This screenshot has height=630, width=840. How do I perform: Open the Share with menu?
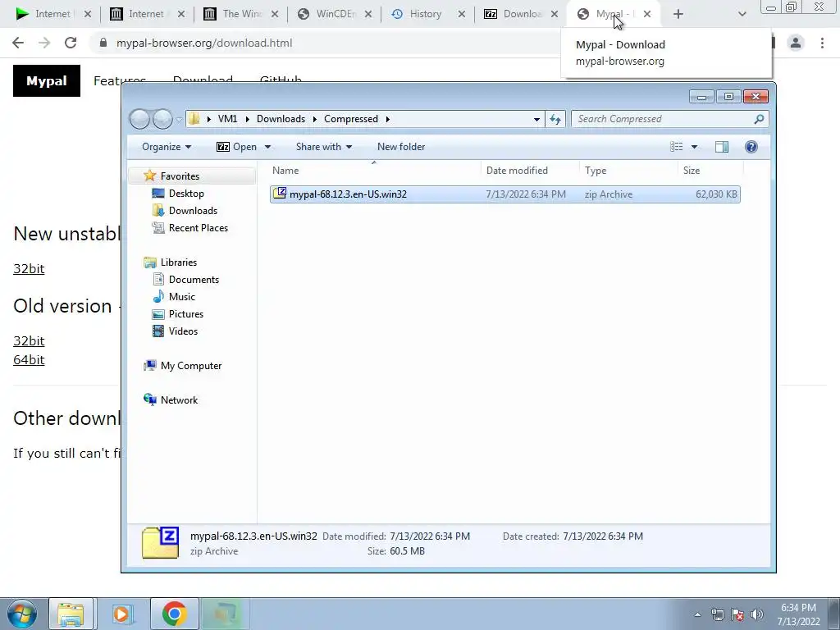coord(323,147)
